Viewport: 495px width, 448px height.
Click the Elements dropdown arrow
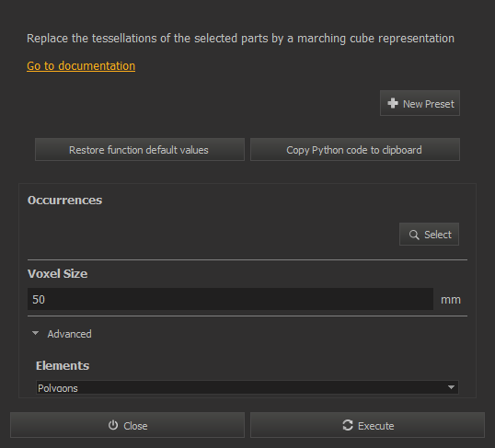click(451, 387)
